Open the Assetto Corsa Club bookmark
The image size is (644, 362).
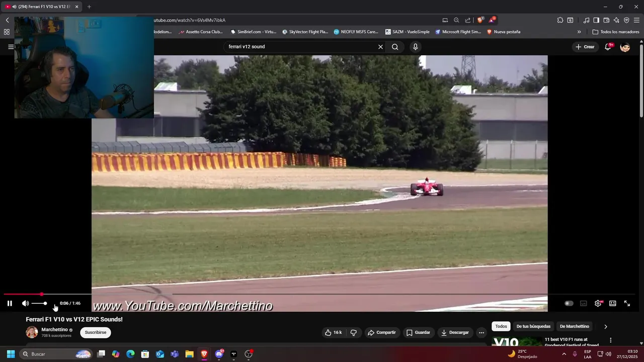tap(201, 32)
